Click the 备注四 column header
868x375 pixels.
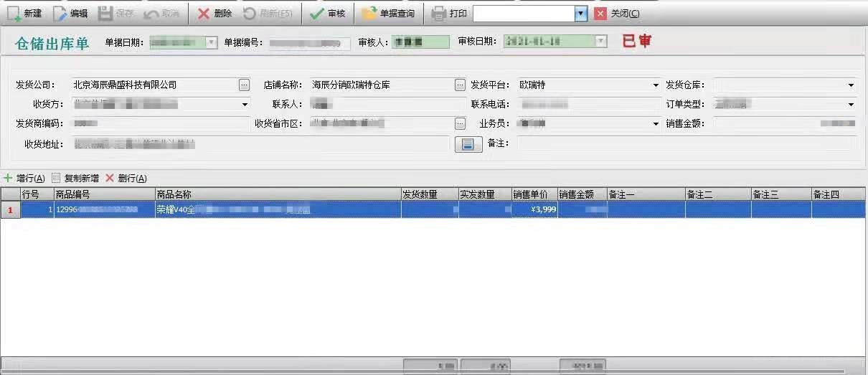(x=838, y=194)
